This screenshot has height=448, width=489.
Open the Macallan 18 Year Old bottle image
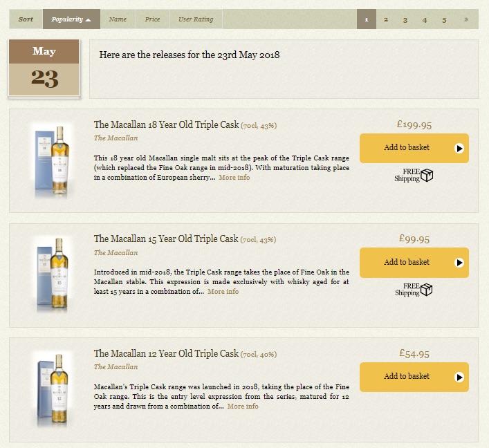pos(52,160)
